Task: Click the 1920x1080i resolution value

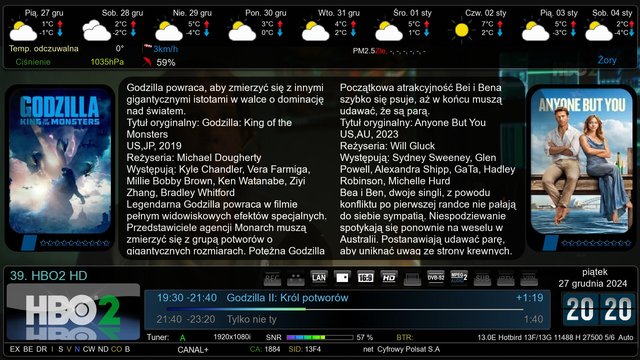Action: [232, 337]
